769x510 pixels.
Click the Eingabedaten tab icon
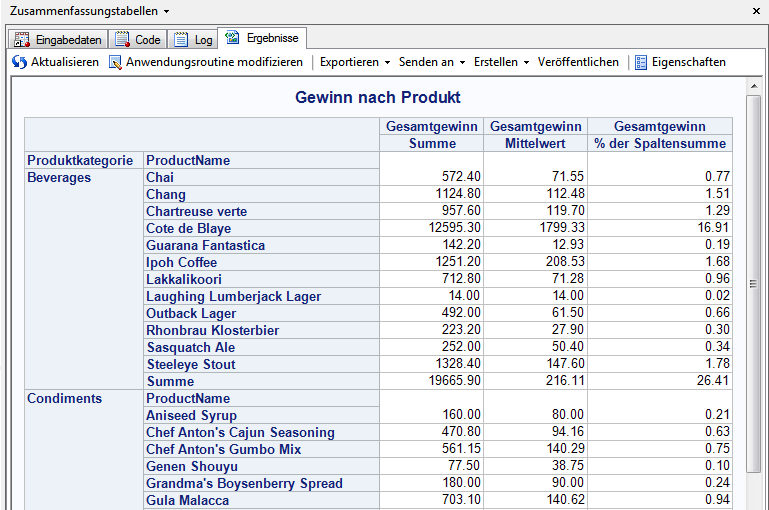pos(22,39)
